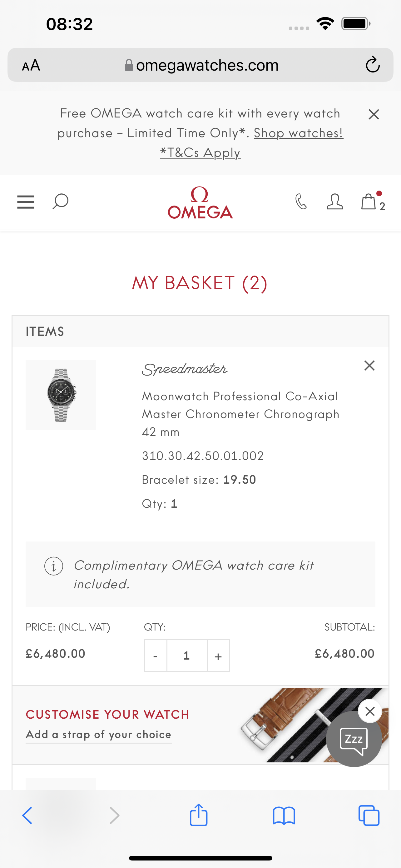Decrease Speedmaster quantity with minus

click(x=155, y=656)
